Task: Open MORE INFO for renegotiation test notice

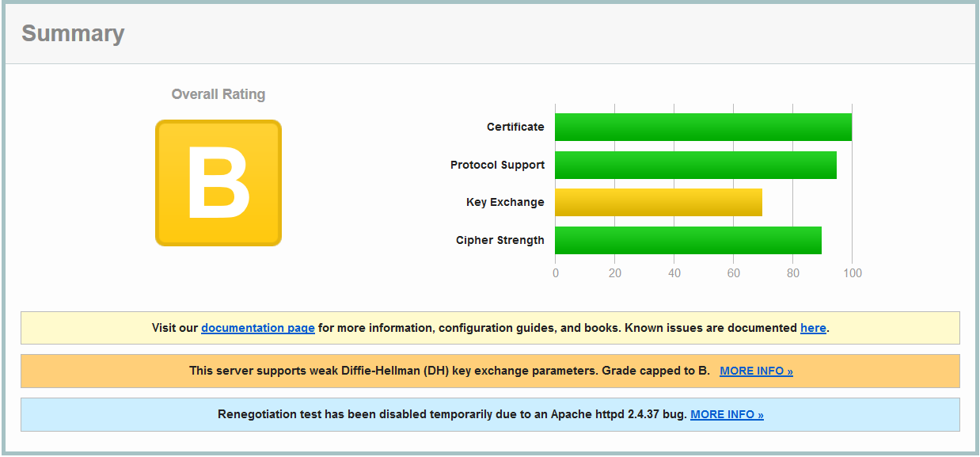Action: pyautogui.click(x=727, y=414)
